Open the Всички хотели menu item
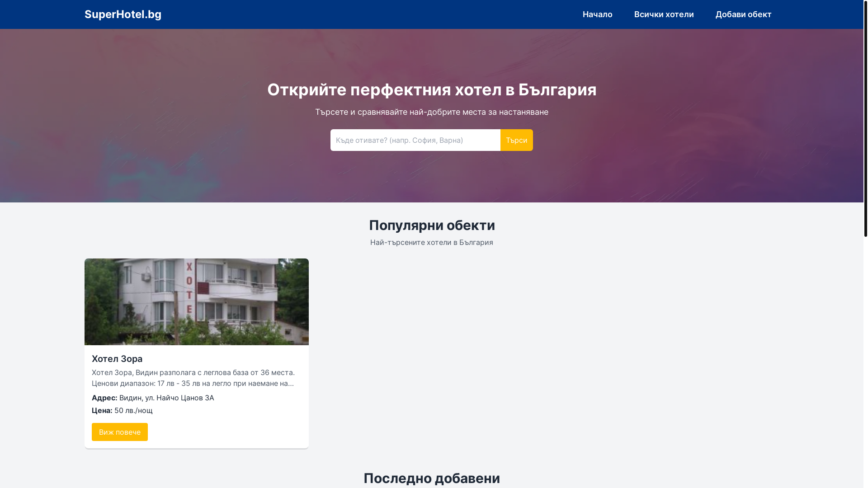 (x=664, y=14)
